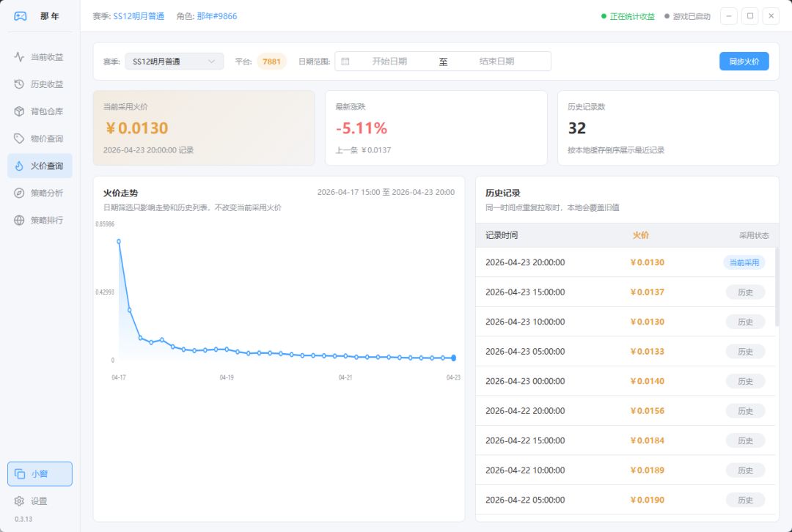Click the 当前采用 tag in history table
Image resolution: width=792 pixels, height=532 pixels.
point(744,262)
